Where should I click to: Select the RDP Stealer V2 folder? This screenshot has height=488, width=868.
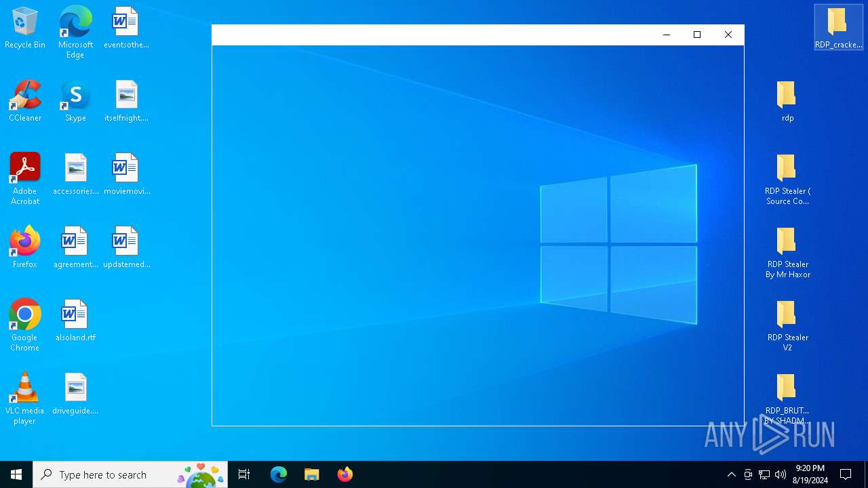(x=787, y=325)
